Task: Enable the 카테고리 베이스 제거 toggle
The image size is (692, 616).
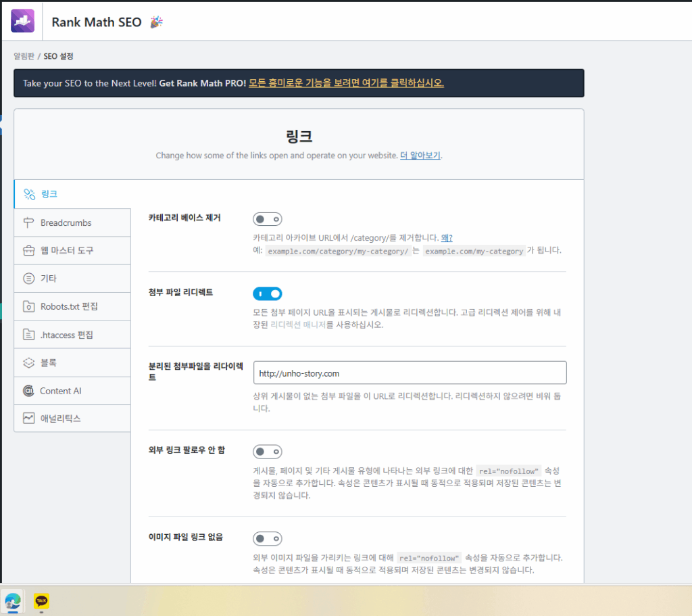Action: pos(267,219)
